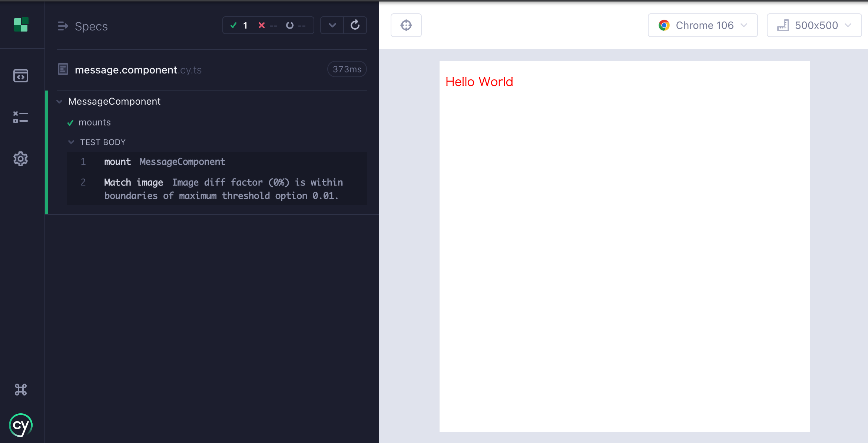Click the Cypress cy logo at bottom
868x443 pixels.
[21, 425]
